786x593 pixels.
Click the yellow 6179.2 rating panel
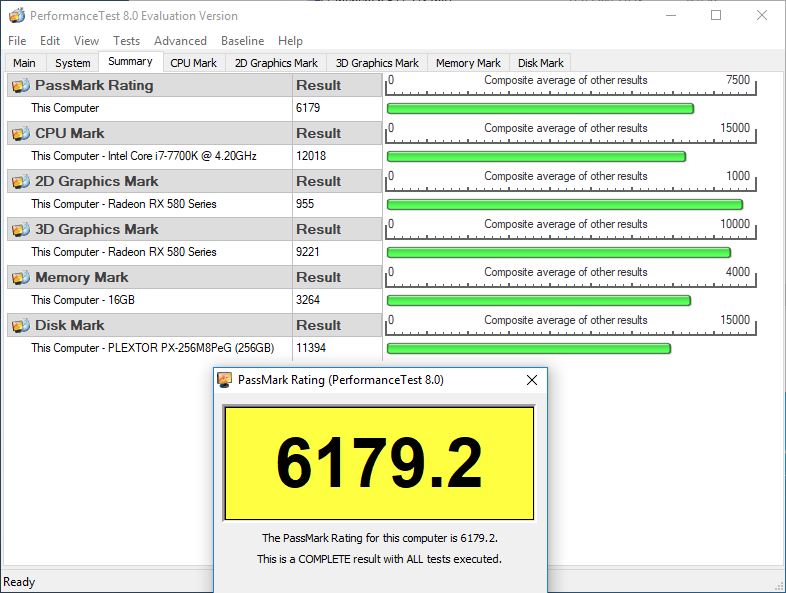click(x=379, y=463)
